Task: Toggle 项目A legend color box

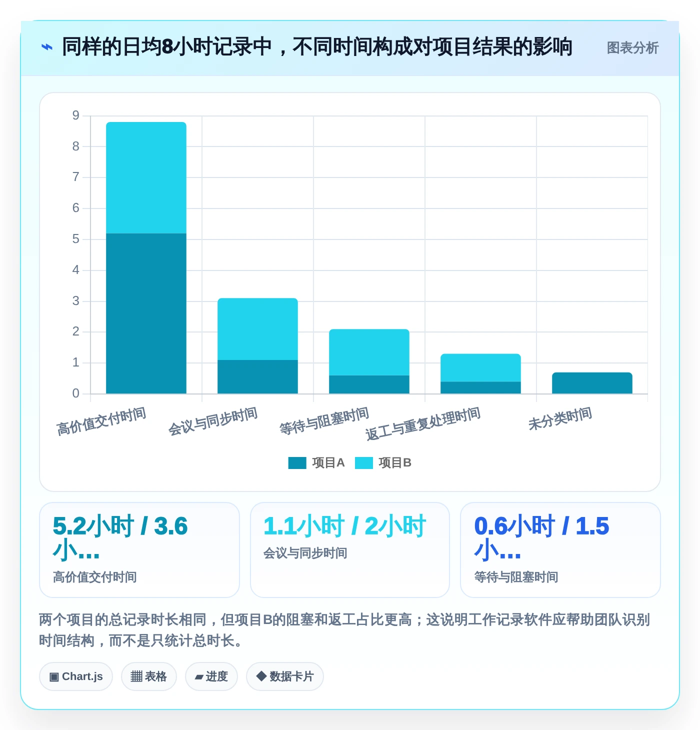Action: click(297, 463)
